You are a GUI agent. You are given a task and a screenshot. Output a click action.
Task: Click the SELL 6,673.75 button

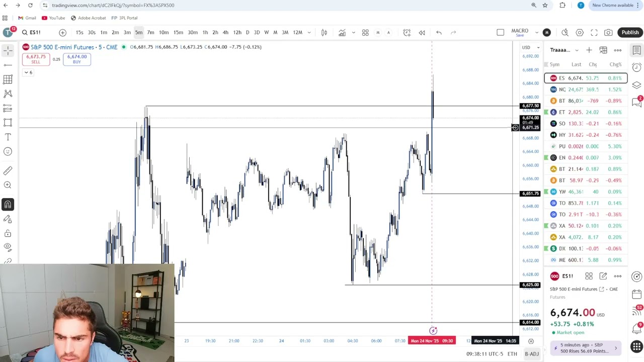pyautogui.click(x=36, y=59)
